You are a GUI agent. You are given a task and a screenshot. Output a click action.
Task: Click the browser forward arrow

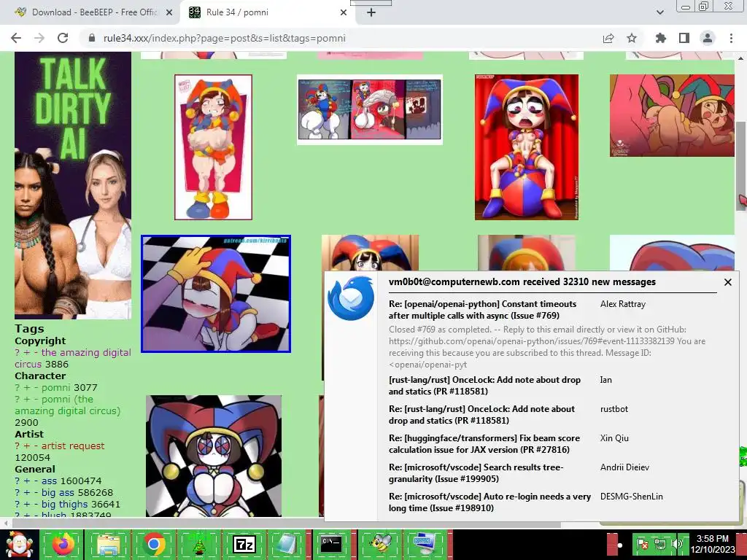pos(39,38)
